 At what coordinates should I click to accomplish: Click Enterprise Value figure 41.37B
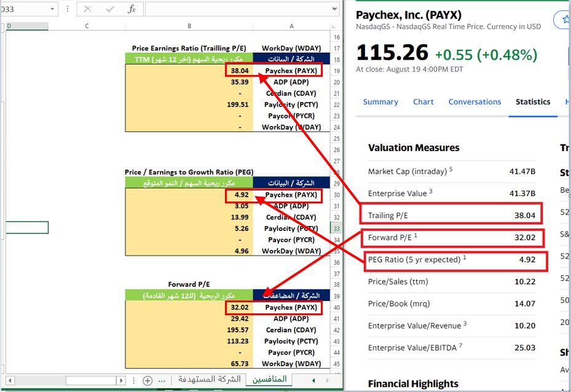[x=522, y=194]
